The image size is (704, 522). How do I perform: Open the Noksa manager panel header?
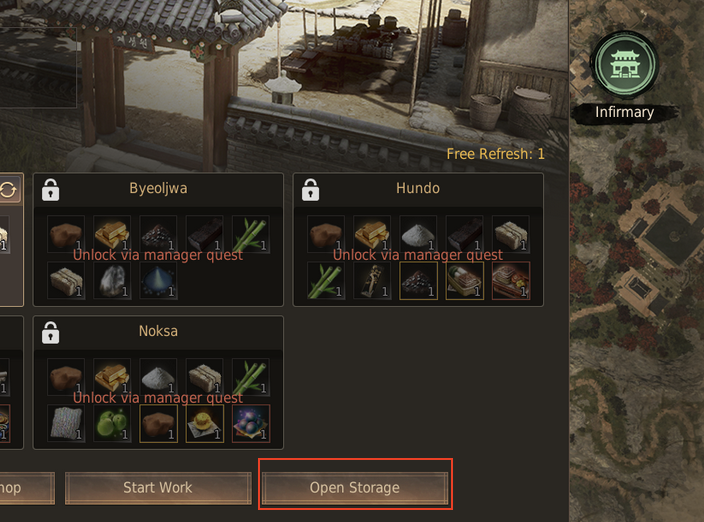pyautogui.click(x=158, y=332)
